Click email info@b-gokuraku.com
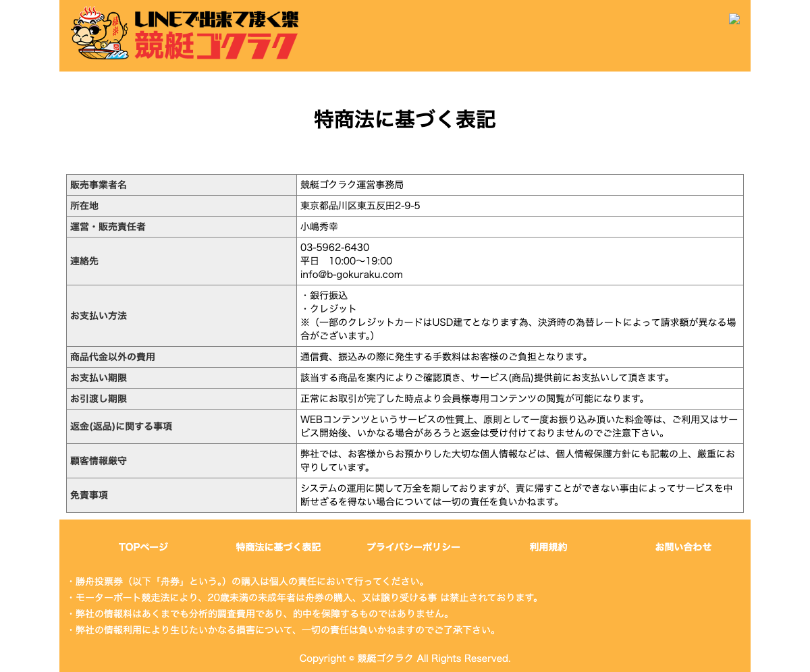Screen dimensions: 810x672 352,275
